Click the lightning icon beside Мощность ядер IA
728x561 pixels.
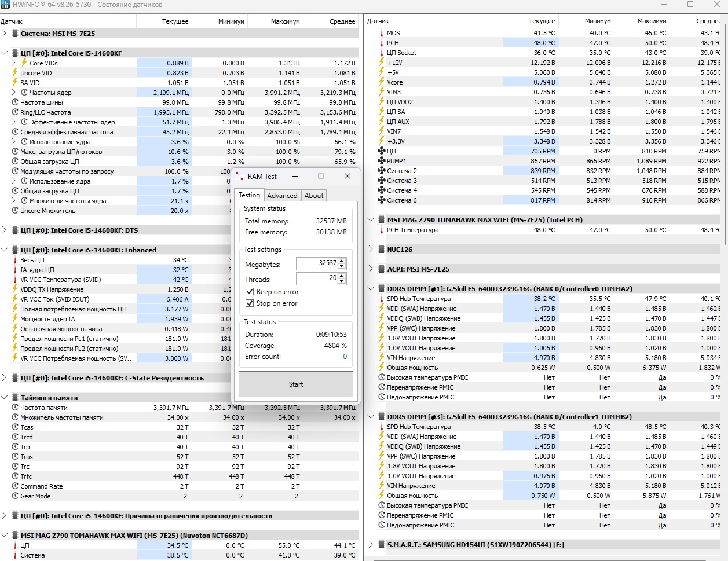click(x=15, y=319)
